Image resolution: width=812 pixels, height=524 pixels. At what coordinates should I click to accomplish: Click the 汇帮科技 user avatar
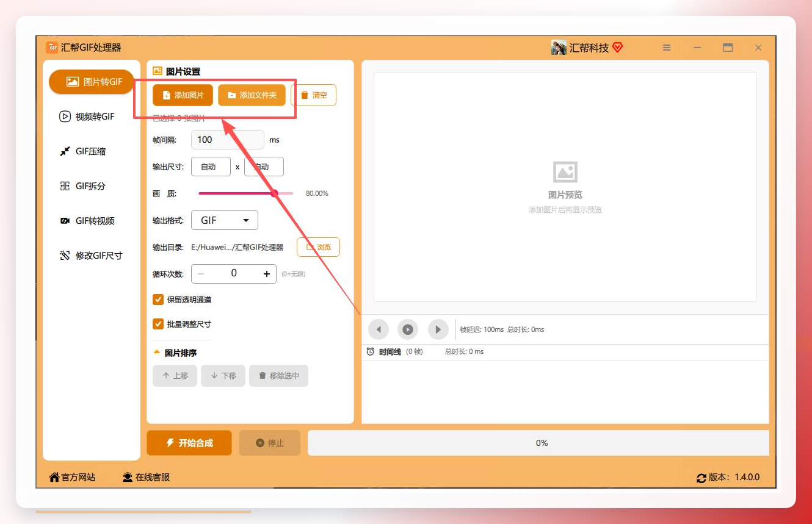point(559,48)
